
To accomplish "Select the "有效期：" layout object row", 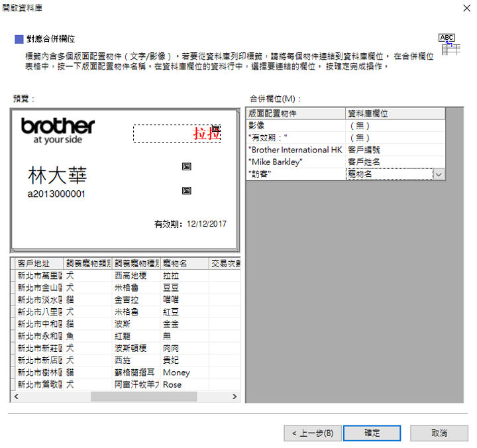I will point(295,138).
